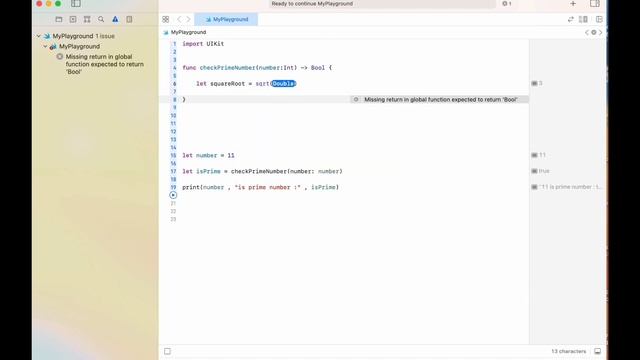The width and height of the screenshot is (640, 360).
Task: Jump to previous issue chevron
Action: 587,32
